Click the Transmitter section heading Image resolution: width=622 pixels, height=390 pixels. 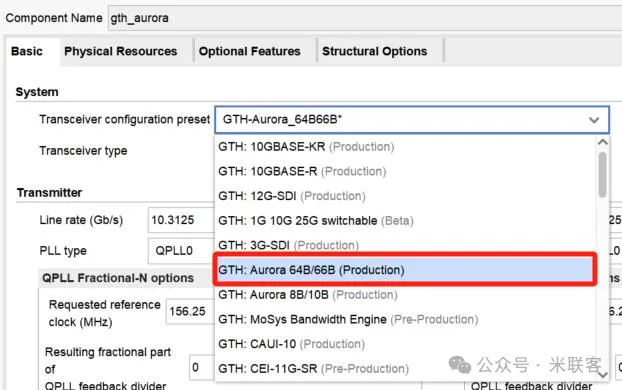pos(49,192)
